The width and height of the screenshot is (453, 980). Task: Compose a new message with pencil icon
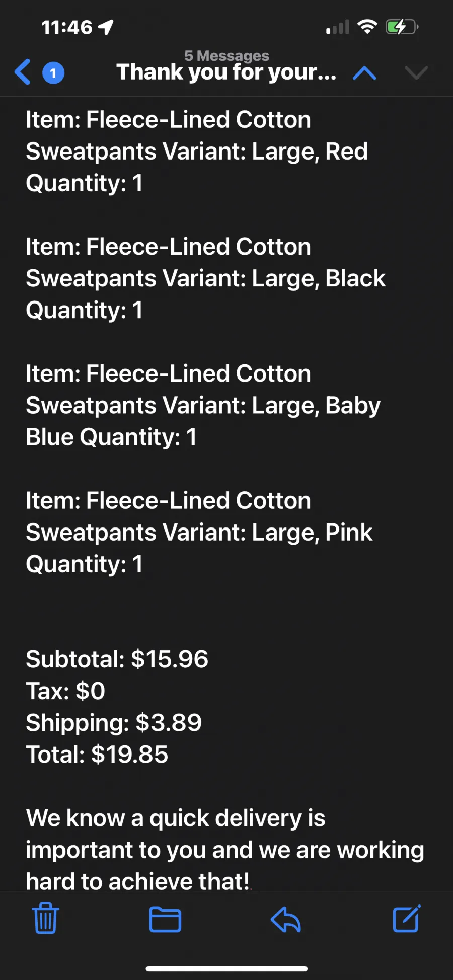pos(406,918)
